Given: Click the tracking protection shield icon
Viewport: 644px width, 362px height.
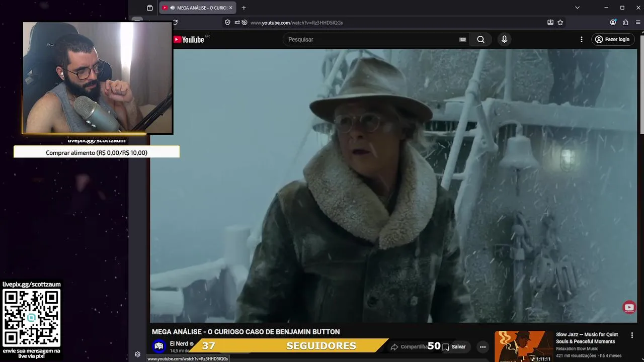Looking at the screenshot, I should (x=227, y=22).
